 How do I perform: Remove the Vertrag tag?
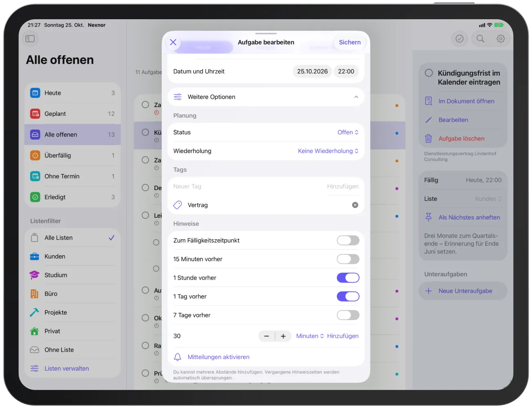pos(355,205)
